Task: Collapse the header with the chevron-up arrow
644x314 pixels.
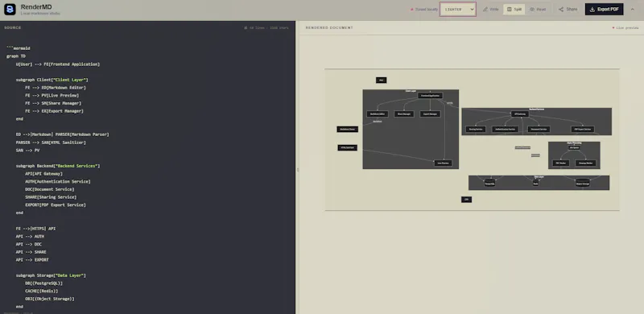Action: pyautogui.click(x=633, y=9)
